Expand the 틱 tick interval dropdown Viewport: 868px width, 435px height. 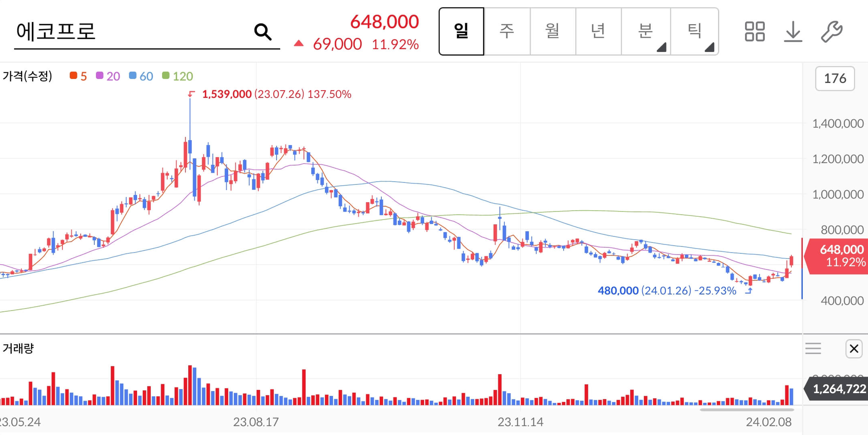[694, 31]
